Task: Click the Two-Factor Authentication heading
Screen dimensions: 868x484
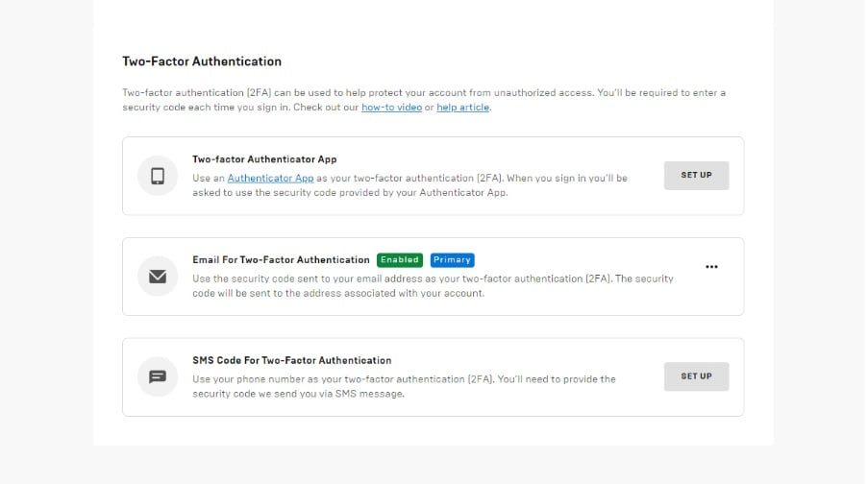Action: (x=202, y=61)
